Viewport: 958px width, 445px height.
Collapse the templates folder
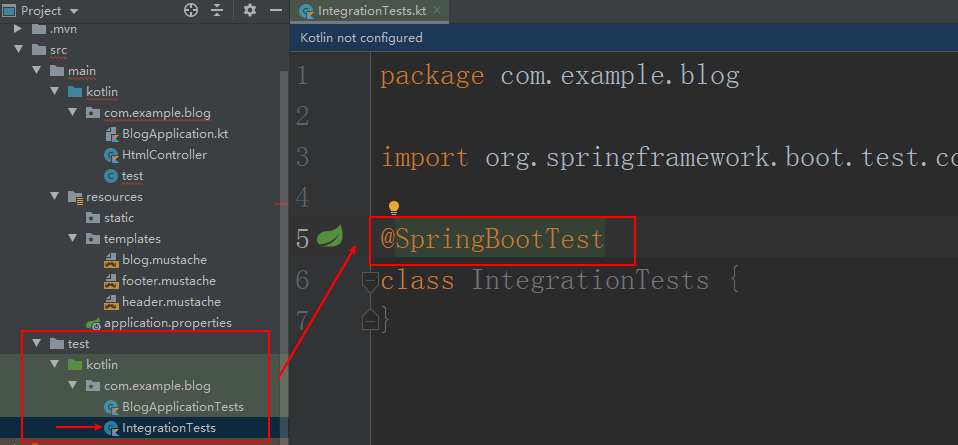tap(73, 239)
